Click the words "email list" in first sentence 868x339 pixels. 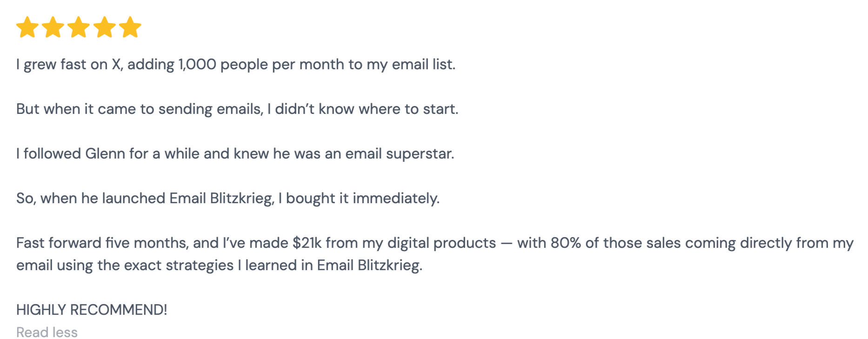[x=423, y=64]
